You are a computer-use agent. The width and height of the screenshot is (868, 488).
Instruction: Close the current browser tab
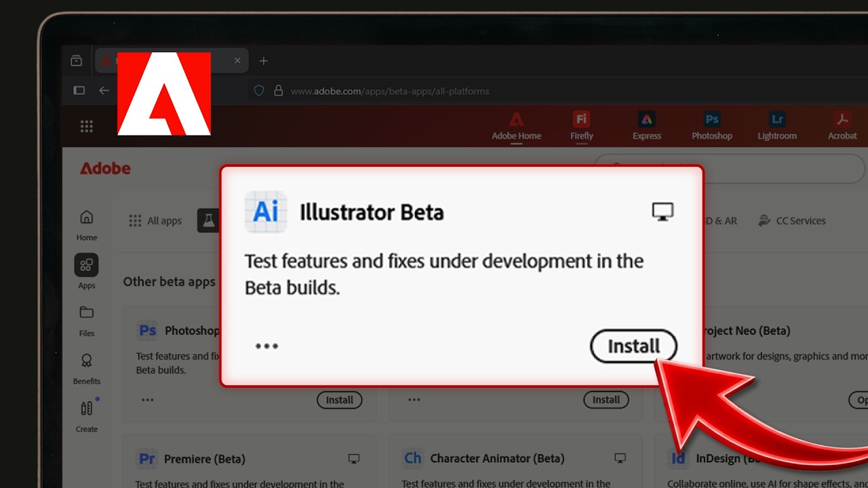pyautogui.click(x=237, y=60)
